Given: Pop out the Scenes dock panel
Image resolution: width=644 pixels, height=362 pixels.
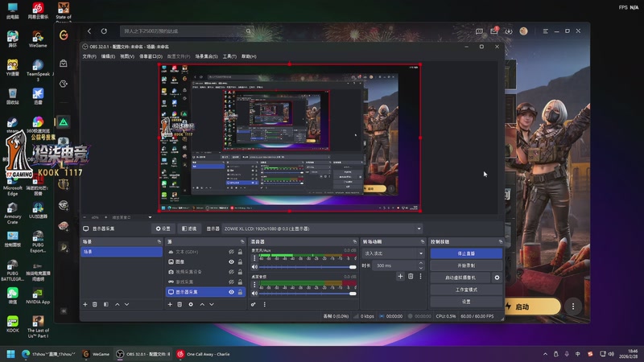Looking at the screenshot, I should pyautogui.click(x=159, y=242).
